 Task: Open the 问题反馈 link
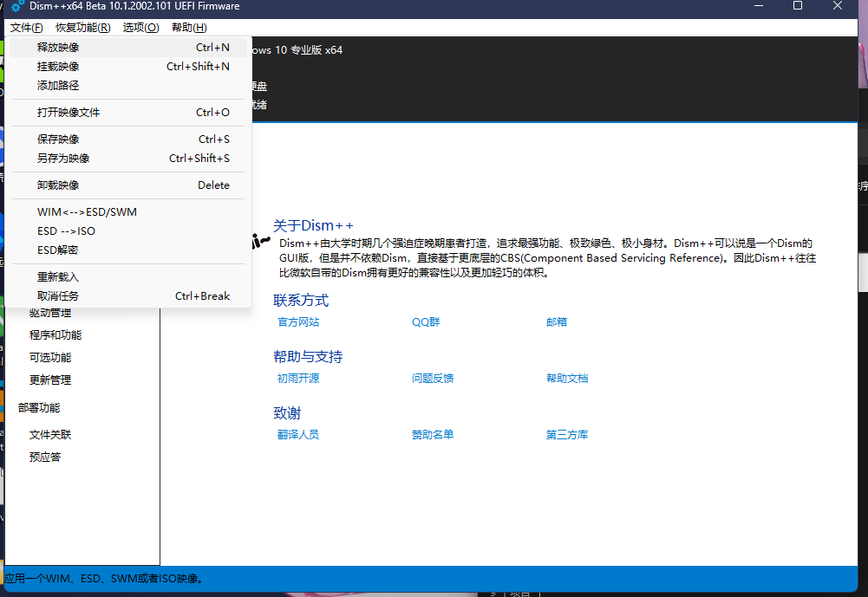[x=433, y=379]
